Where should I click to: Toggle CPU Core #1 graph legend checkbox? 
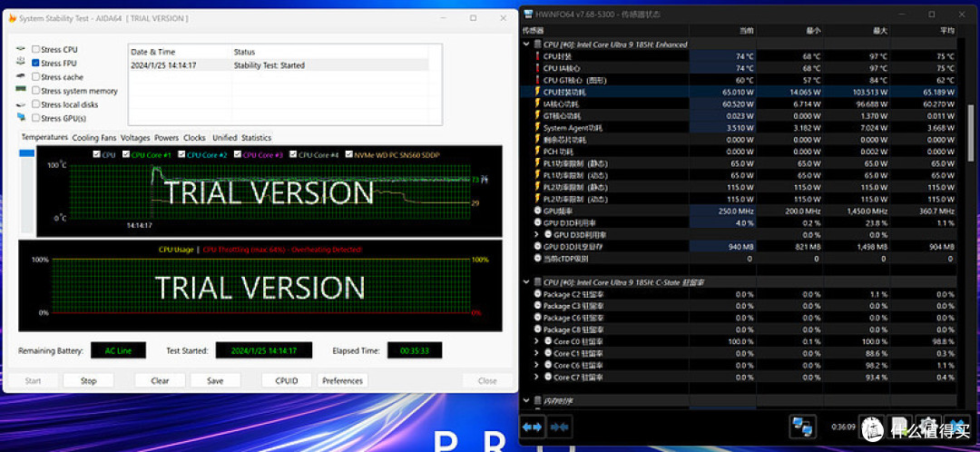tap(126, 154)
